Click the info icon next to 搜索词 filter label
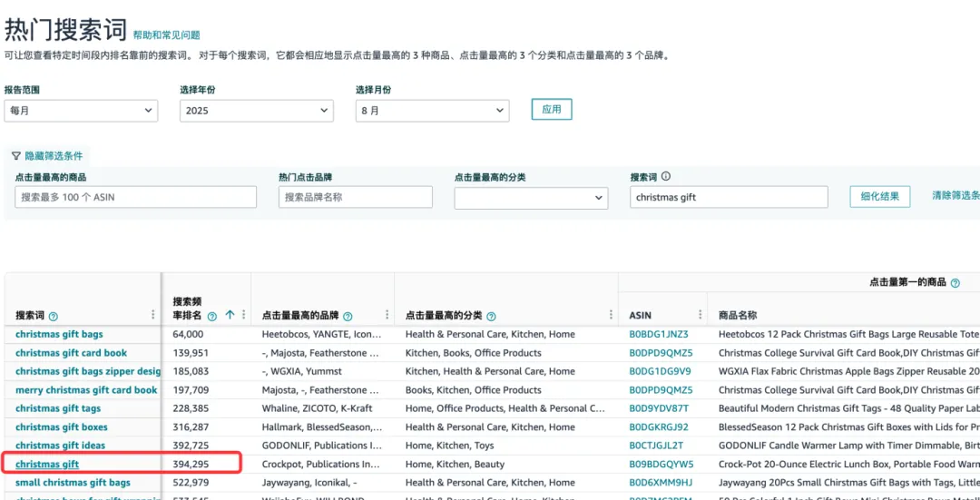The image size is (980, 500). point(666,177)
